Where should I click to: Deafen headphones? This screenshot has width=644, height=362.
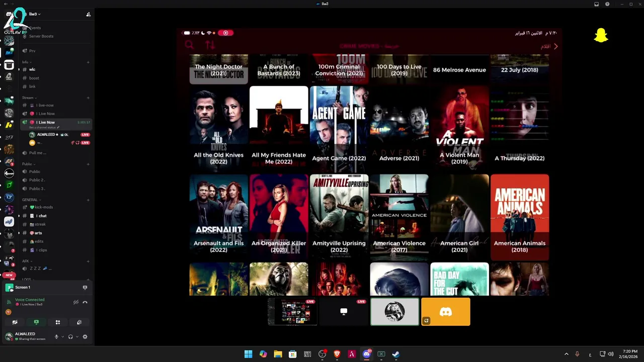70,336
